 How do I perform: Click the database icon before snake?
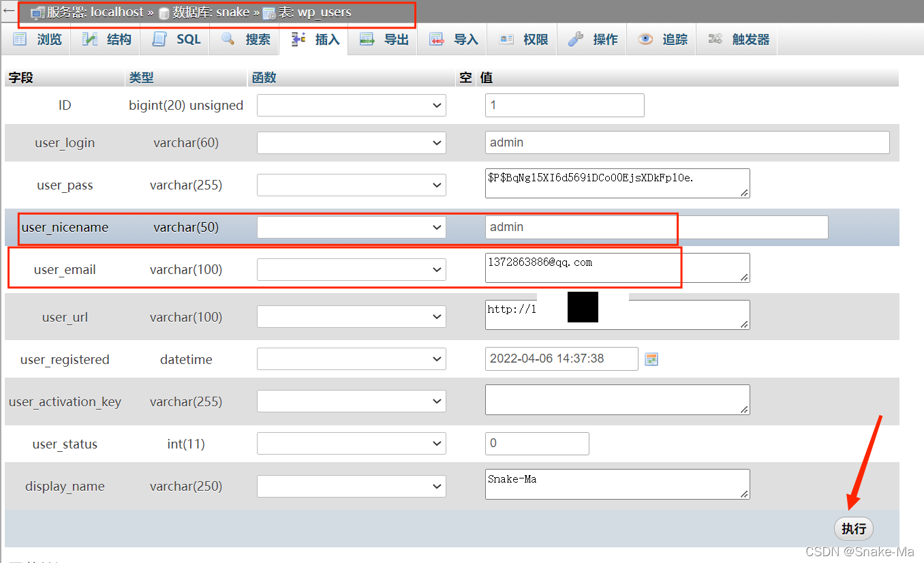[x=164, y=13]
